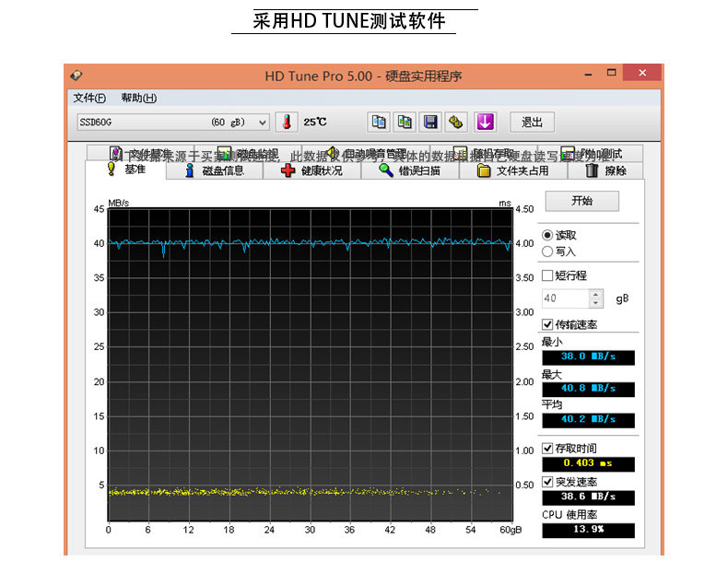Toggle the 存取时间 access time checkbox

point(547,449)
